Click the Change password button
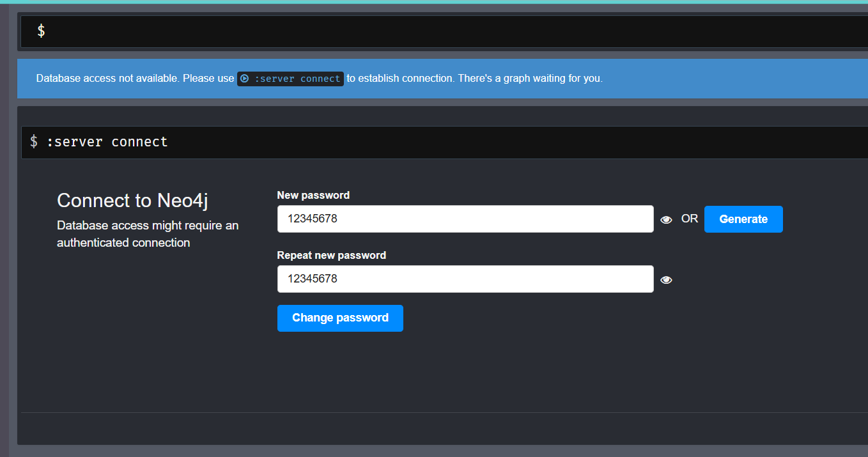This screenshot has width=868, height=457. point(340,318)
